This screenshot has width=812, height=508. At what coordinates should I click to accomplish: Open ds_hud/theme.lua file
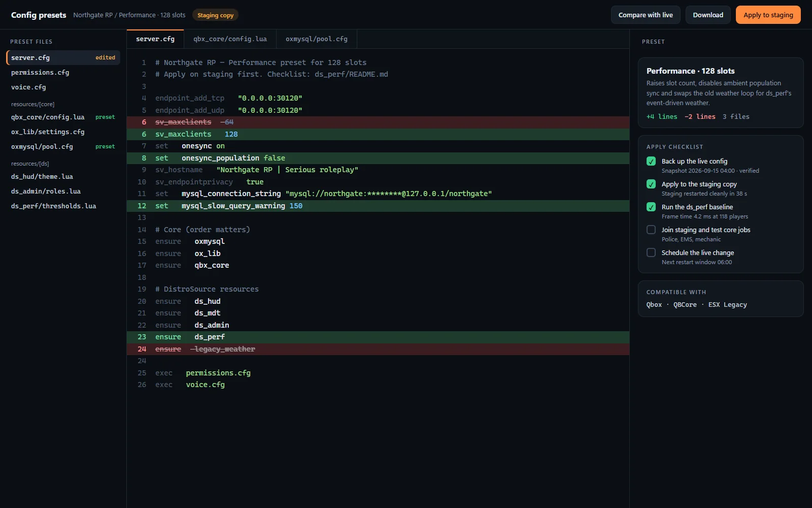pyautogui.click(x=63, y=176)
